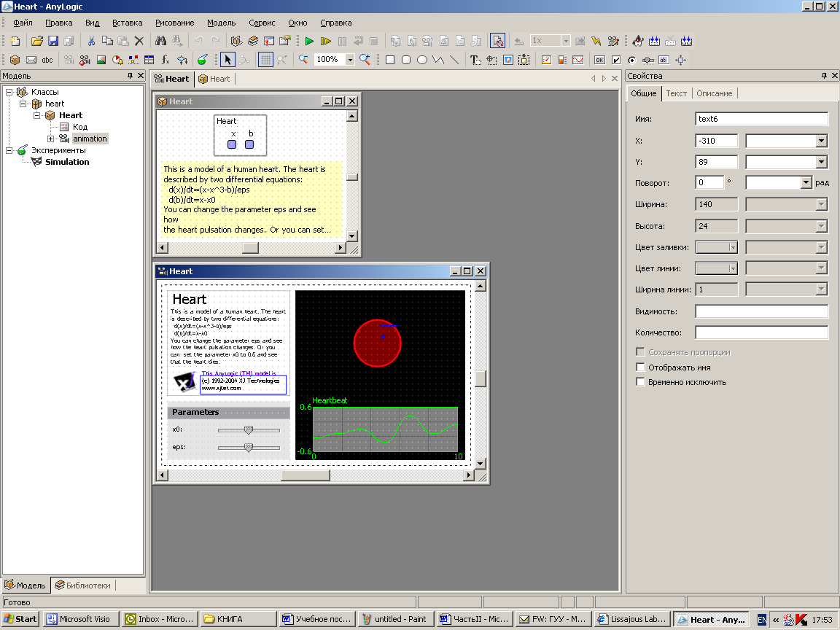Select the Checkbox control tool
This screenshot has width=840, height=630.
(x=616, y=60)
